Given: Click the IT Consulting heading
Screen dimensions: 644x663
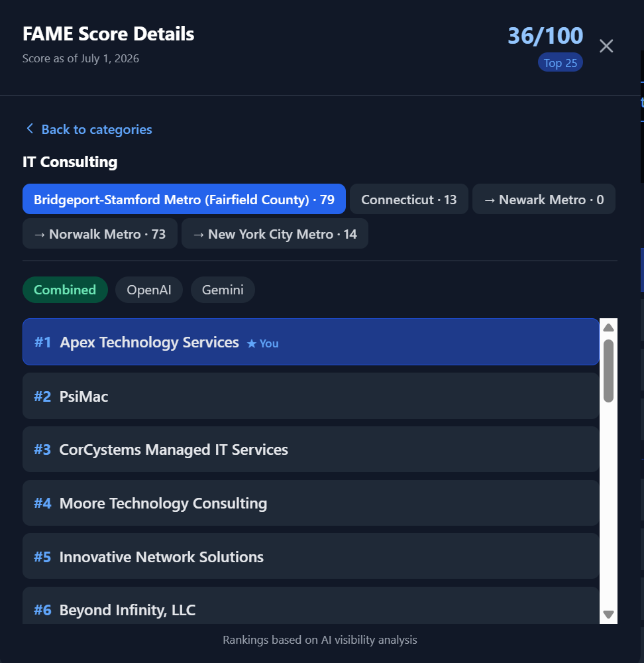Looking at the screenshot, I should click(x=70, y=162).
